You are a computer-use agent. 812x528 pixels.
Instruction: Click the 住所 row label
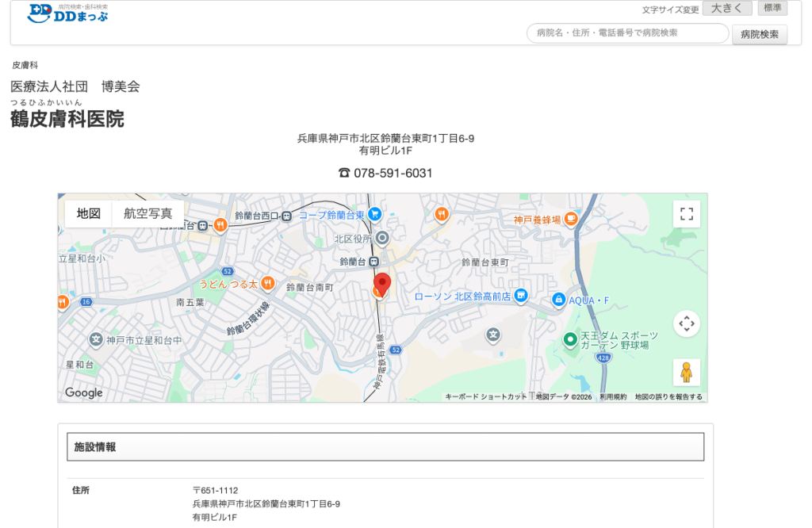[81, 490]
